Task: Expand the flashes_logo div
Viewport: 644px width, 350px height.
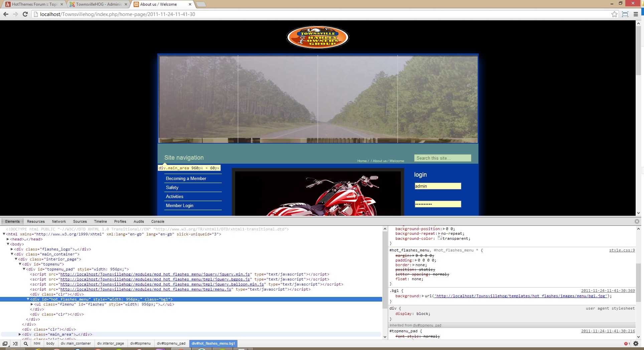Action: (12, 249)
